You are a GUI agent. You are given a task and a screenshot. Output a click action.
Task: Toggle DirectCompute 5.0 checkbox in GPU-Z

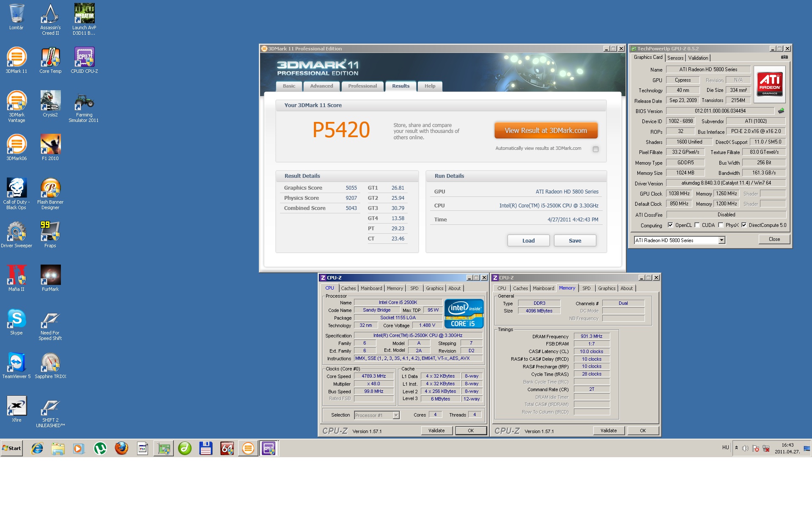pyautogui.click(x=744, y=225)
